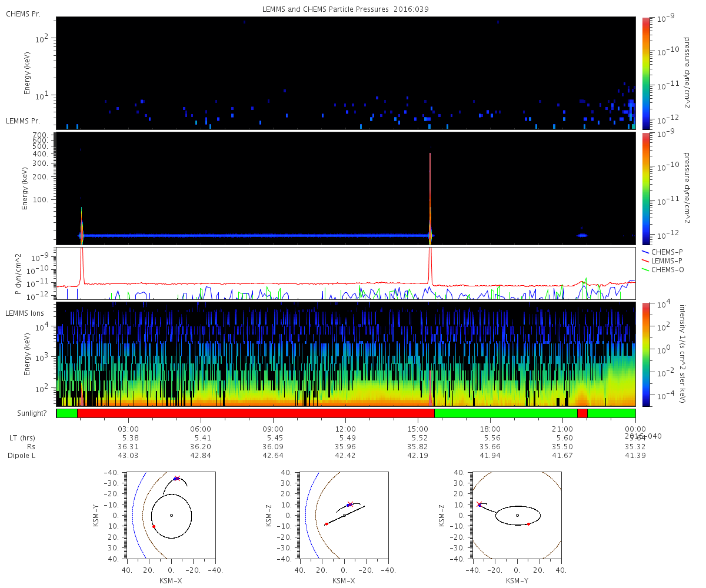Click the long red segment of Sunlight bar

(x=255, y=413)
